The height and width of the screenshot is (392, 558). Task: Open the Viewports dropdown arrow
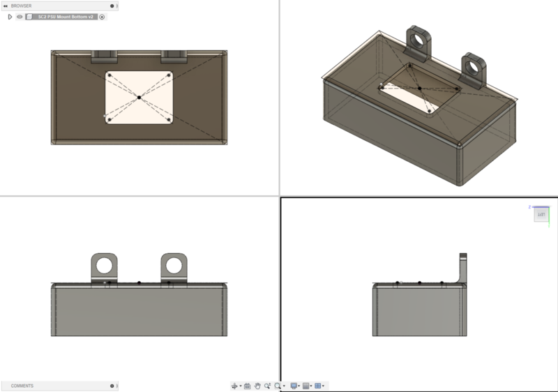coord(323,386)
